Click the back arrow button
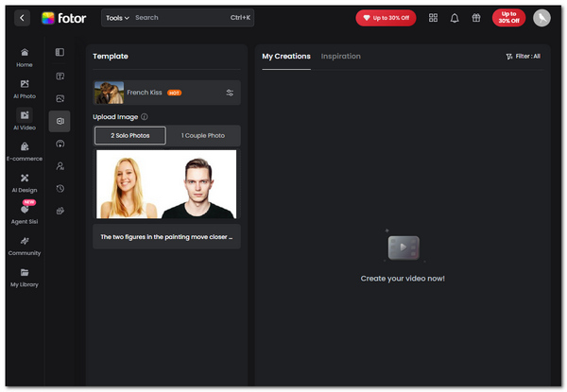 pos(22,18)
